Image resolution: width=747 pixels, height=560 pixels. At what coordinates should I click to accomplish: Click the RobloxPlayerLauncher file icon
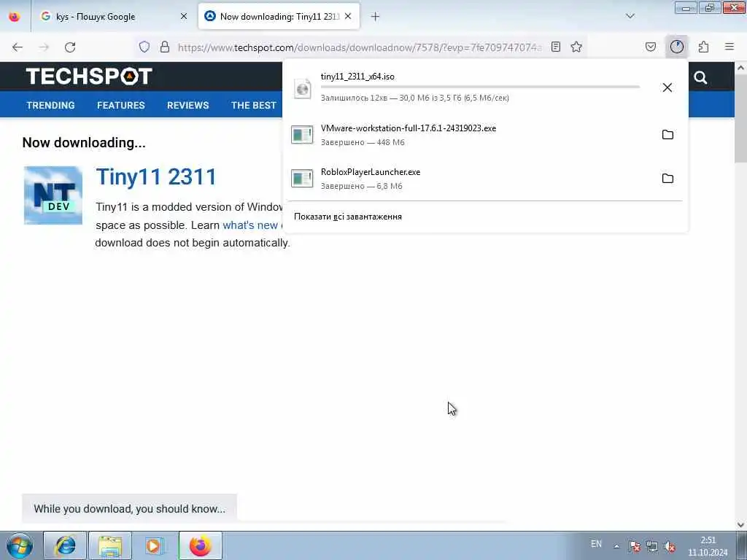pos(302,179)
